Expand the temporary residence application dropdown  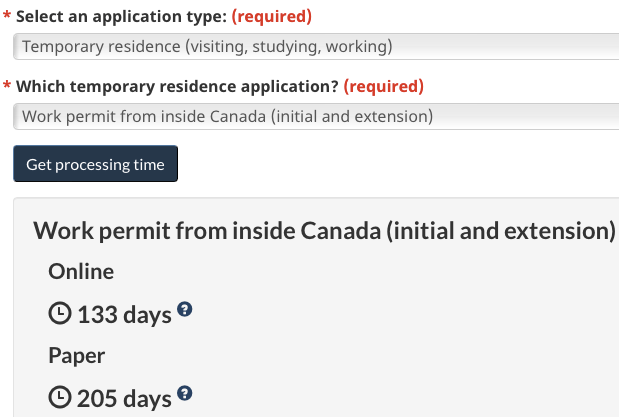[316, 116]
